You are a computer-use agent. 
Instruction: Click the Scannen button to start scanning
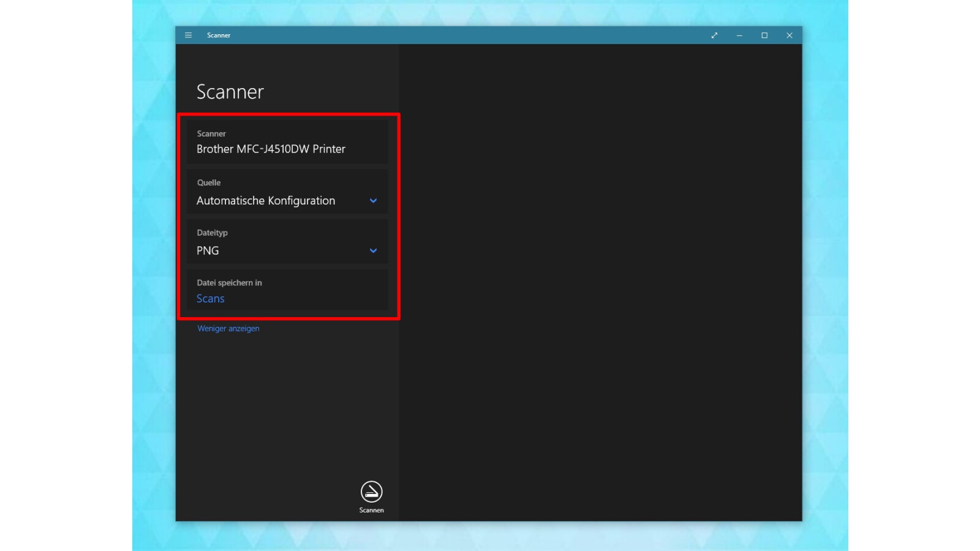(x=371, y=496)
